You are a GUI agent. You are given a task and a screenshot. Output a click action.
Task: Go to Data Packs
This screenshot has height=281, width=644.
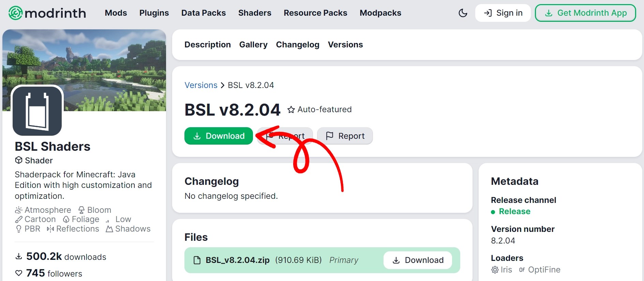[x=204, y=13]
